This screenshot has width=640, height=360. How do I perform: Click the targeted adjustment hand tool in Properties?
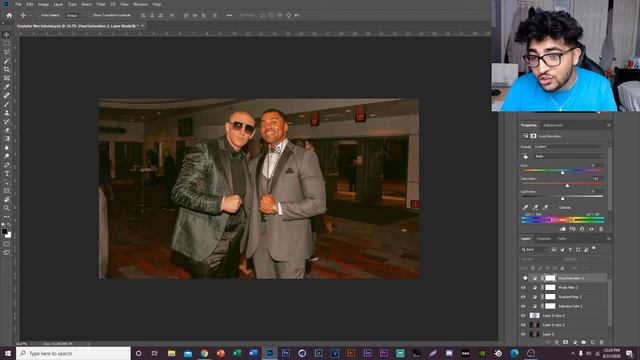pyautogui.click(x=525, y=156)
